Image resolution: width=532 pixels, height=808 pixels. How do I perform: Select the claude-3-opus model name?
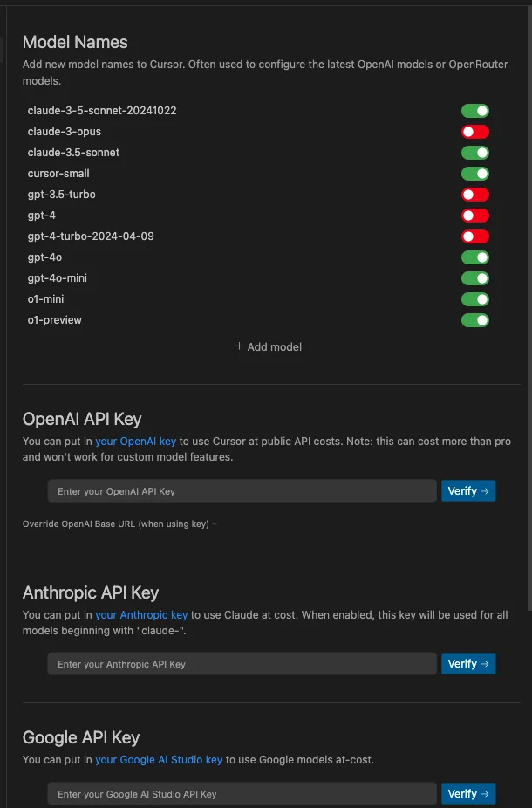click(x=65, y=132)
